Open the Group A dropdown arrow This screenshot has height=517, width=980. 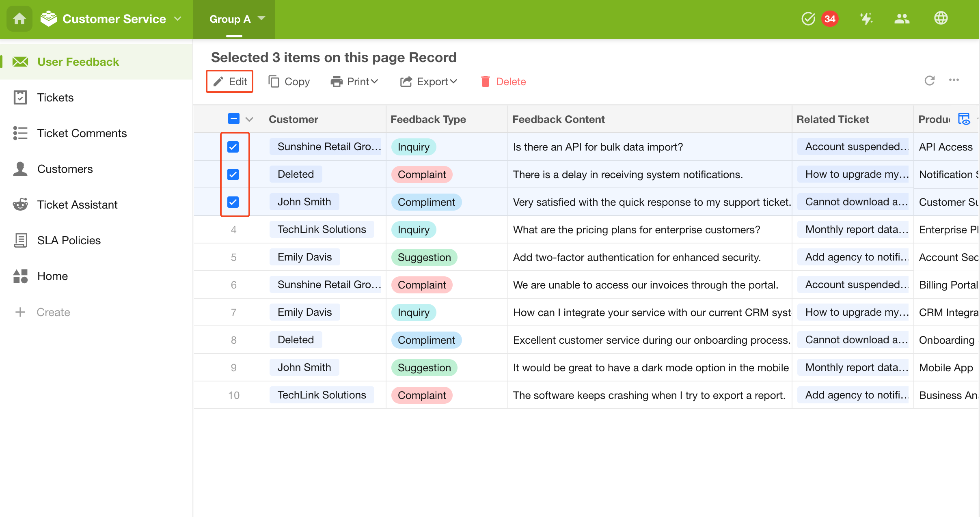(x=261, y=18)
